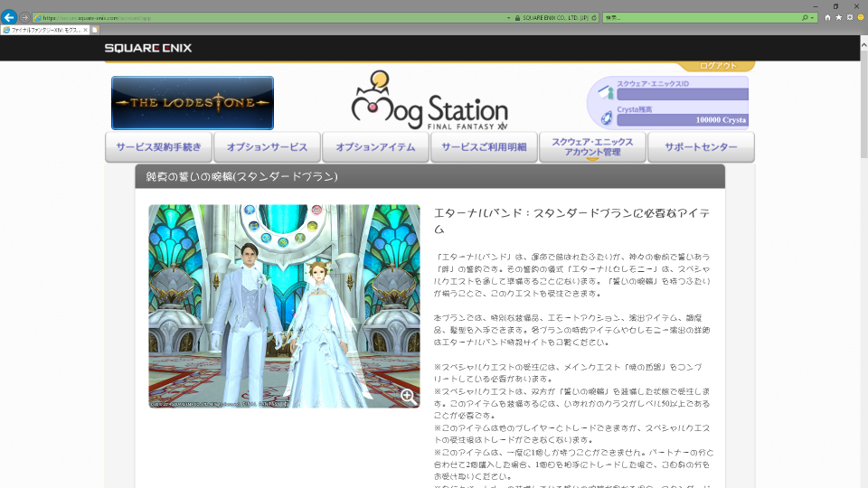Click the SQUARE ENIX CO., LTD. [JP] certificate label
The width and height of the screenshot is (868, 488).
click(555, 18)
